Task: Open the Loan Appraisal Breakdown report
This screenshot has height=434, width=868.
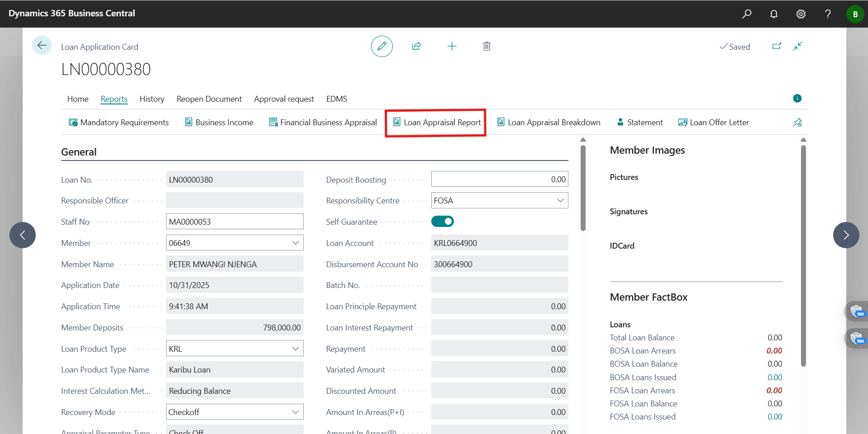Action: click(x=548, y=122)
